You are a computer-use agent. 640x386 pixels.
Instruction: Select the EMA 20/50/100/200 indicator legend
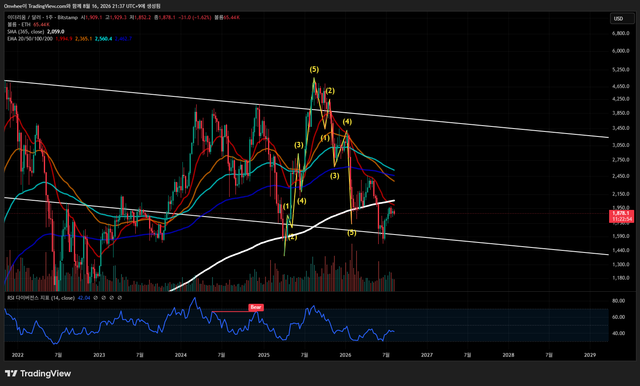[30, 38]
